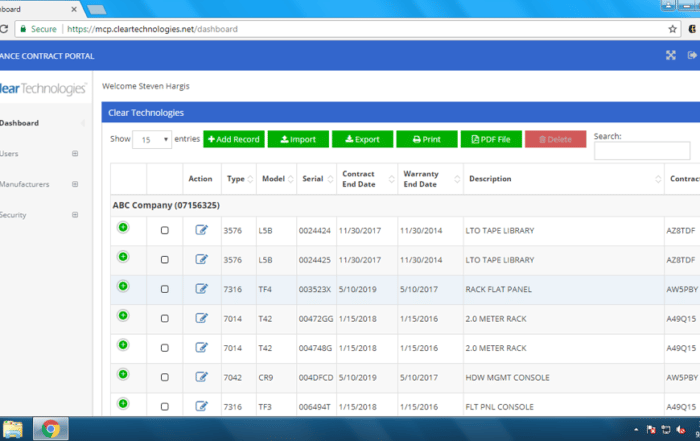The image size is (700, 441).
Task: Click the Action Center flag tray icon
Action: coord(651,429)
